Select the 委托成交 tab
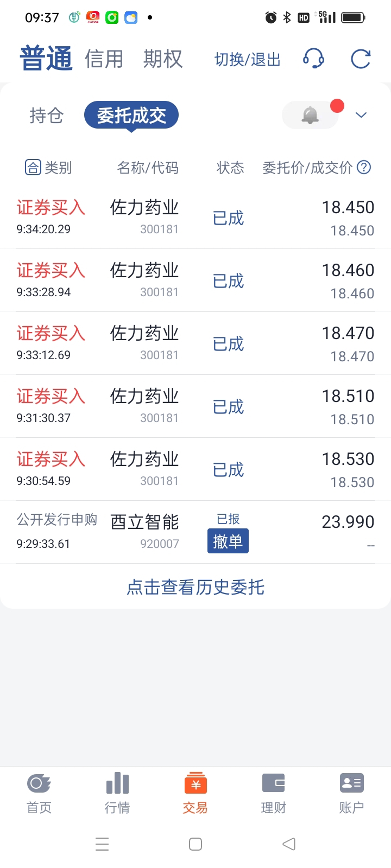This screenshot has height=868, width=391. tap(131, 115)
